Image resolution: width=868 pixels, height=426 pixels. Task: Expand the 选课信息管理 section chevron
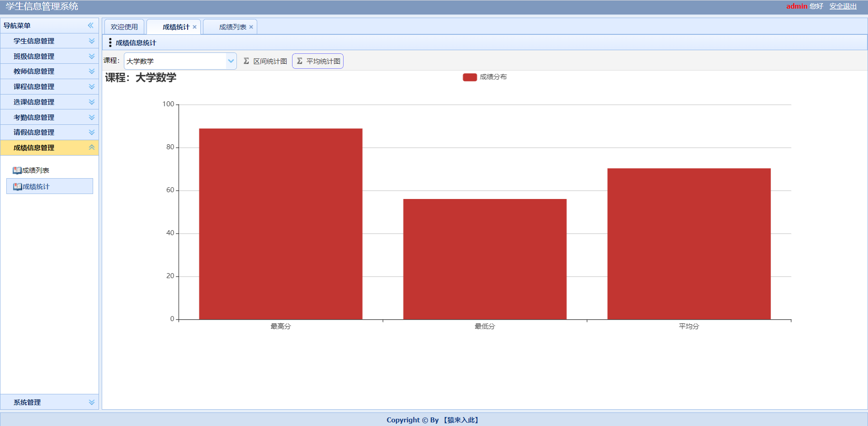click(x=92, y=102)
